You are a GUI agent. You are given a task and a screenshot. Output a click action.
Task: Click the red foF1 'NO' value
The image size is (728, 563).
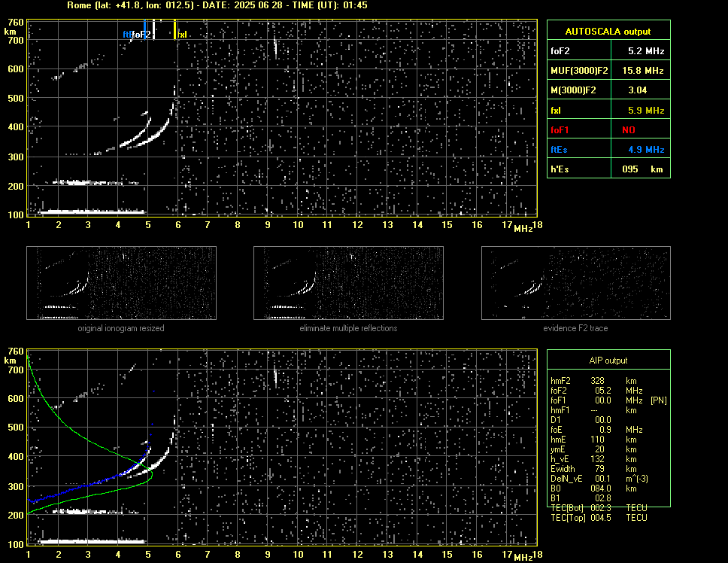[629, 130]
